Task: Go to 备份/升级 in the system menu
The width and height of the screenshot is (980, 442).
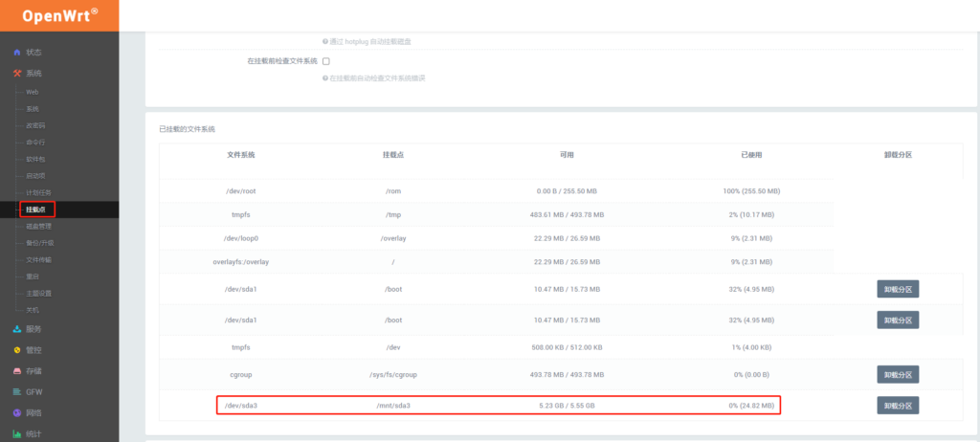Action: [x=39, y=243]
